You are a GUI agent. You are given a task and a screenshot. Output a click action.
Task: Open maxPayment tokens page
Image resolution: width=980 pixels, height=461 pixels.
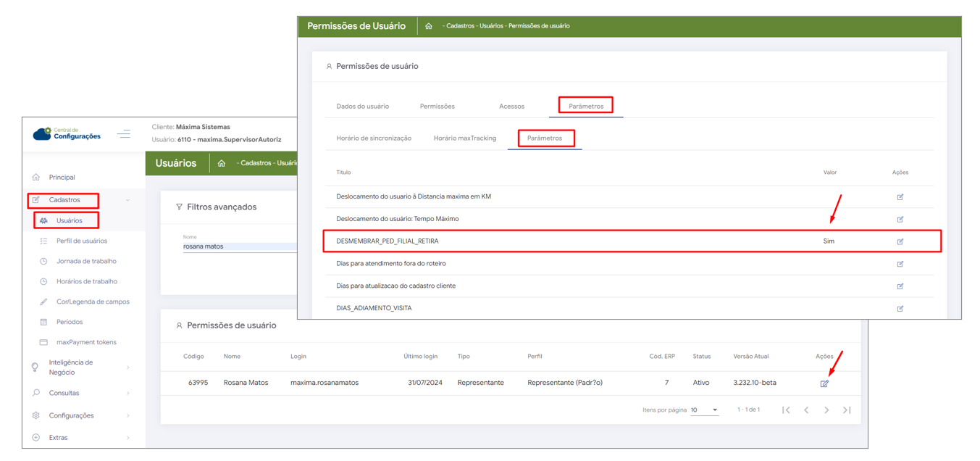pyautogui.click(x=86, y=342)
